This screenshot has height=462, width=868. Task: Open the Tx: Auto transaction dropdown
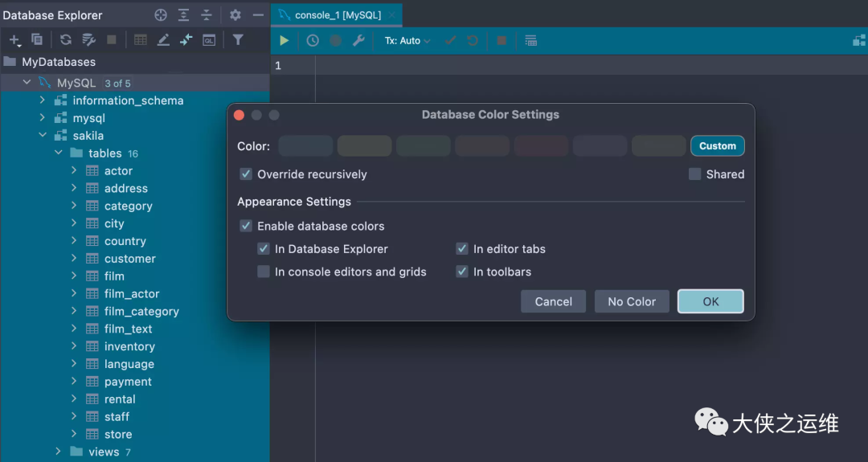[x=407, y=40]
